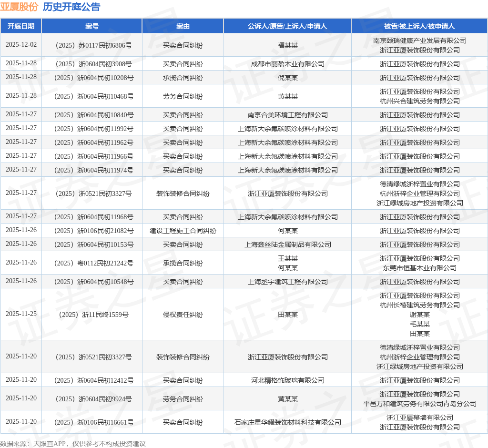The image size is (488, 448).
Task: Click defendant 平邑万和建筑劳务有限公司青岛分公司
Action: tap(419, 404)
